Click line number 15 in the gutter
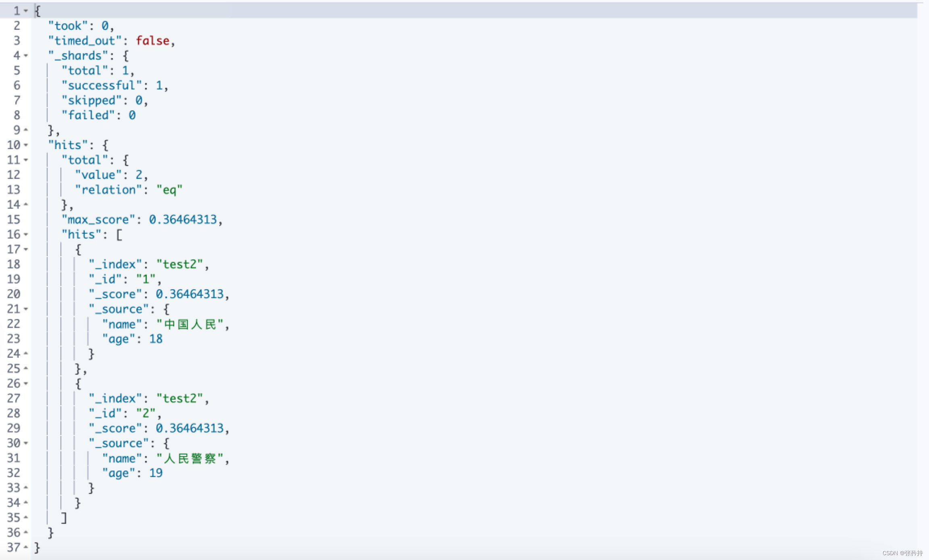 [13, 220]
